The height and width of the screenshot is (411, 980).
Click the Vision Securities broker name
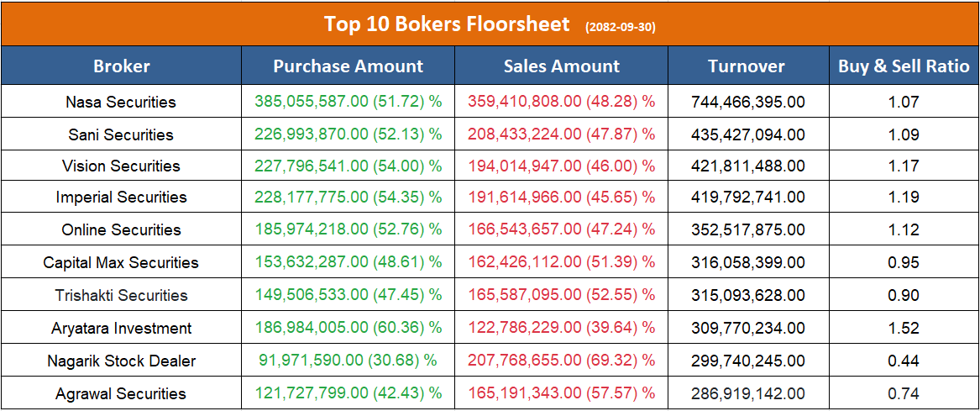click(x=121, y=166)
